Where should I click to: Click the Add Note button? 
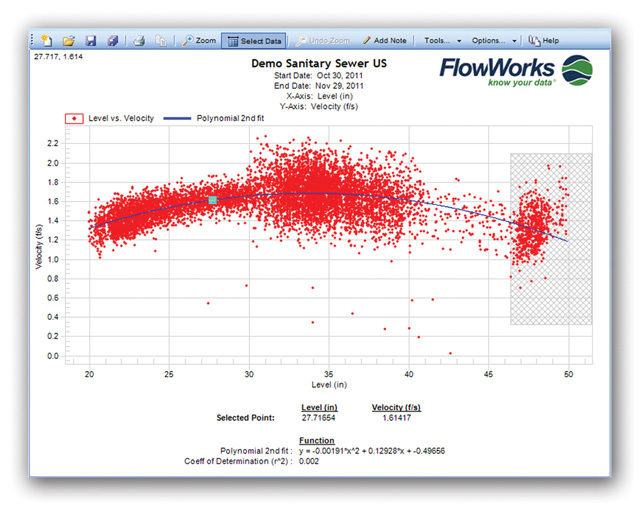[x=384, y=40]
